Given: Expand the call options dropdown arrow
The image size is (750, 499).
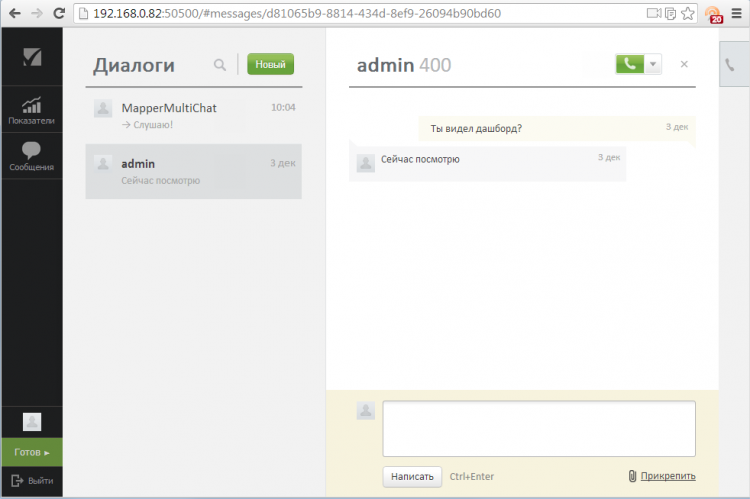Looking at the screenshot, I should pyautogui.click(x=652, y=64).
